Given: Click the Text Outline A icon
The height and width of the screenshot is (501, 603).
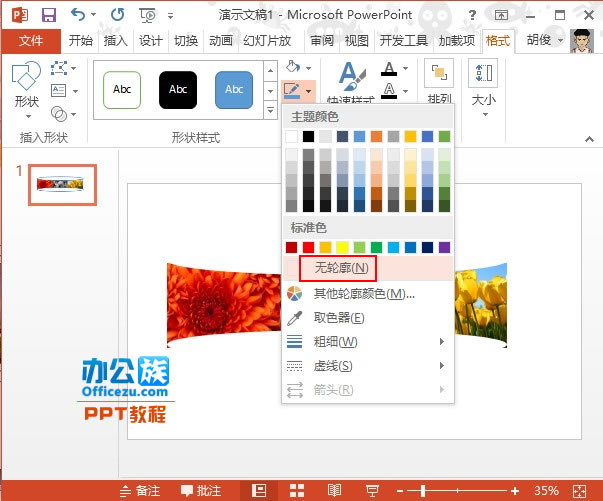Looking at the screenshot, I should pos(389,91).
